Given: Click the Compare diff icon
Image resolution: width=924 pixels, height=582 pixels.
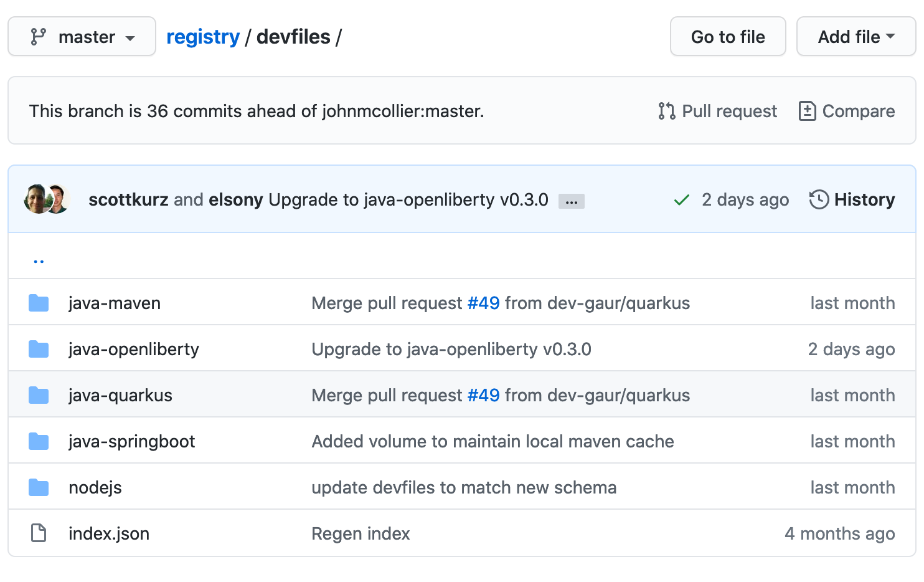Looking at the screenshot, I should pyautogui.click(x=807, y=111).
